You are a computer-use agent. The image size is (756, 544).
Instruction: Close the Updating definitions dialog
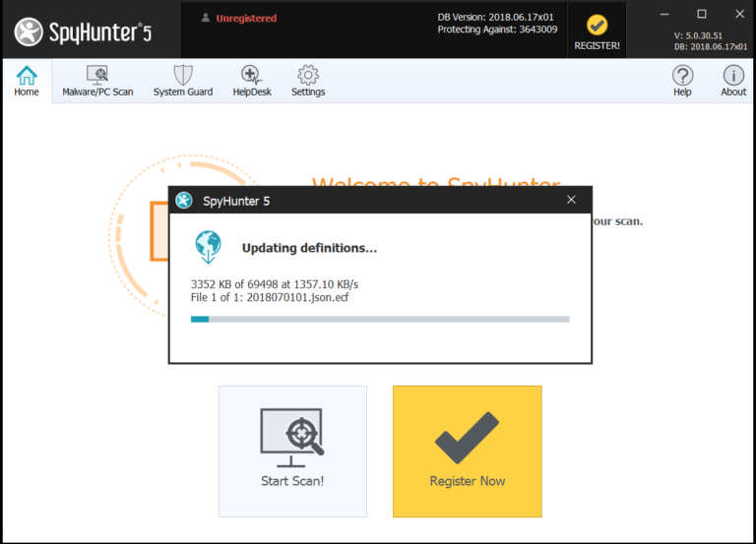(571, 200)
